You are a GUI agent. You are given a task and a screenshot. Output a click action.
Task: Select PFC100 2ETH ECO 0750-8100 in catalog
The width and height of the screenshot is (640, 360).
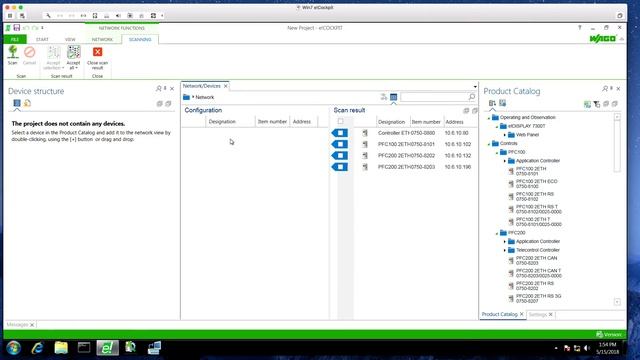[x=536, y=184]
